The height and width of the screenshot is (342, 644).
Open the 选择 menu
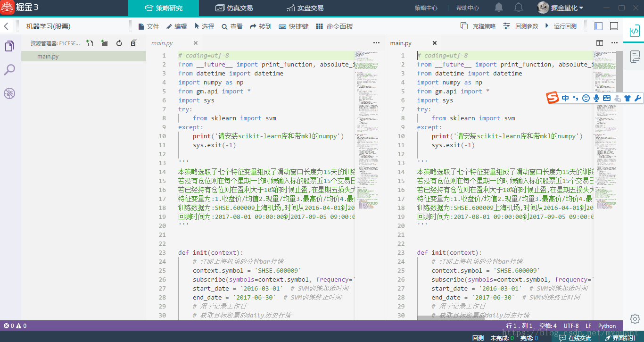(x=204, y=26)
